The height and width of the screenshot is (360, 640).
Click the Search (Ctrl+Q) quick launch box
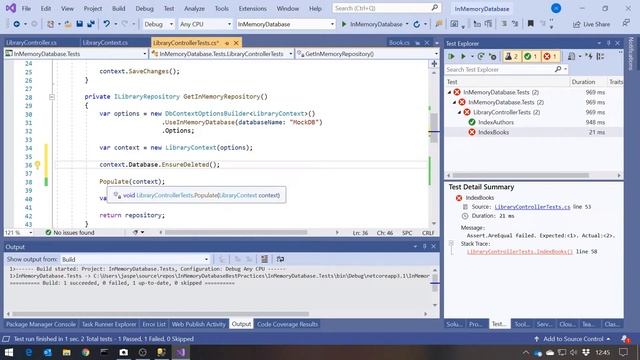[387, 8]
